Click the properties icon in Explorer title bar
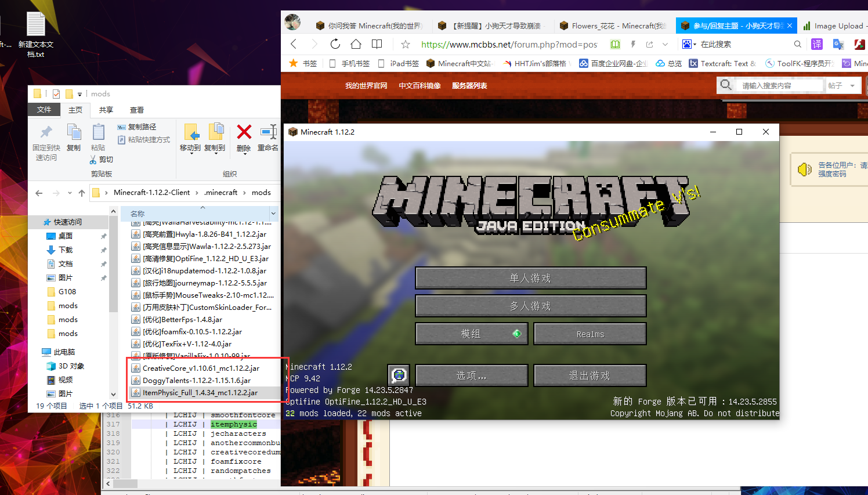Screen dimensions: 868x495 [56, 94]
